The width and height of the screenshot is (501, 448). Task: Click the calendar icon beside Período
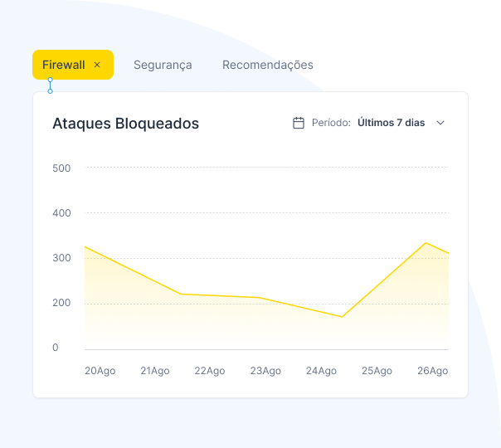(299, 123)
